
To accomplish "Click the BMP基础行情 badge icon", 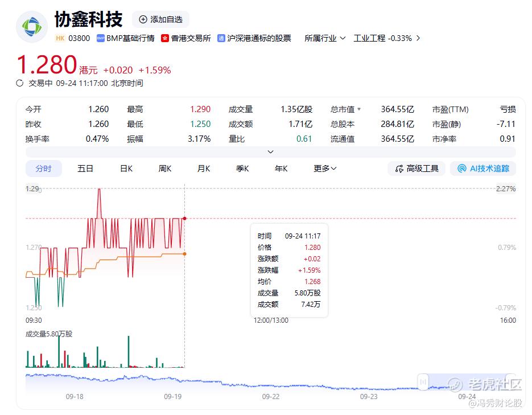I will point(101,38).
